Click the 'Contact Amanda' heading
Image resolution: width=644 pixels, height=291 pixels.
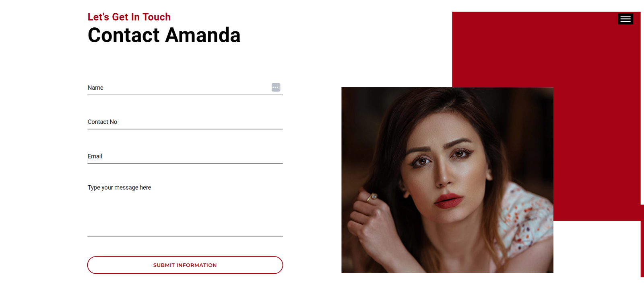[164, 35]
